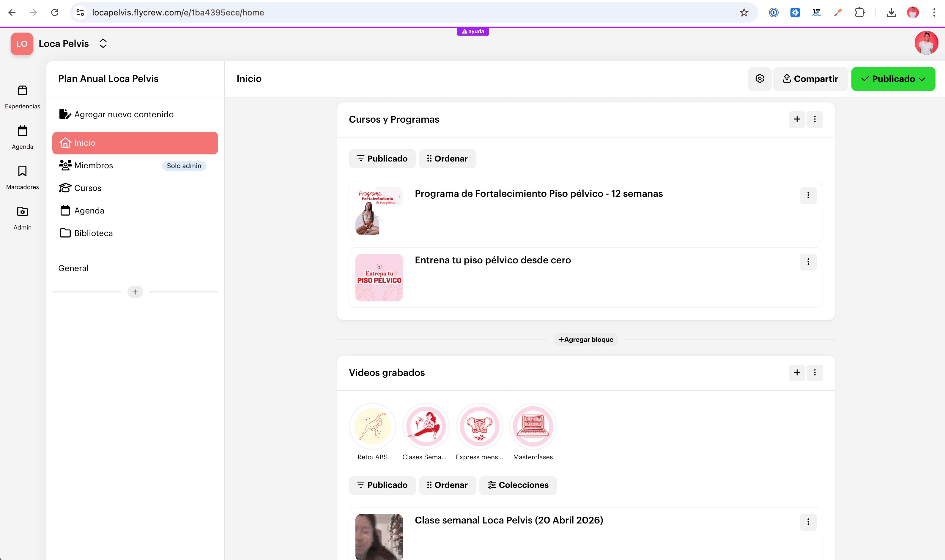945x560 pixels.
Task: Open Marcadores bookmark section
Action: pyautogui.click(x=22, y=178)
